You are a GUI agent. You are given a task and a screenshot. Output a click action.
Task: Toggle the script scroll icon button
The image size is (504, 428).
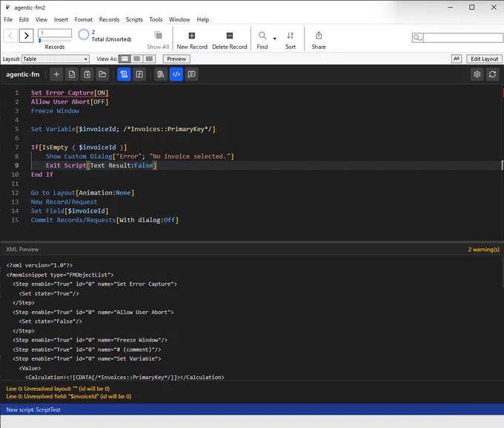[124, 75]
